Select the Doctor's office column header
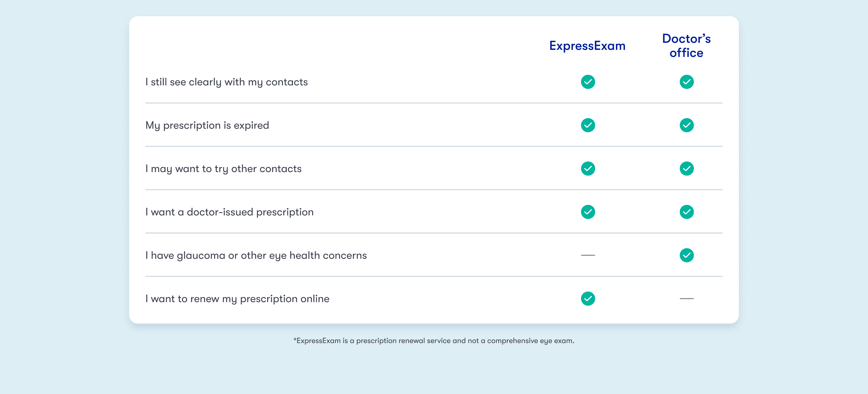This screenshot has height=394, width=868. (x=686, y=46)
